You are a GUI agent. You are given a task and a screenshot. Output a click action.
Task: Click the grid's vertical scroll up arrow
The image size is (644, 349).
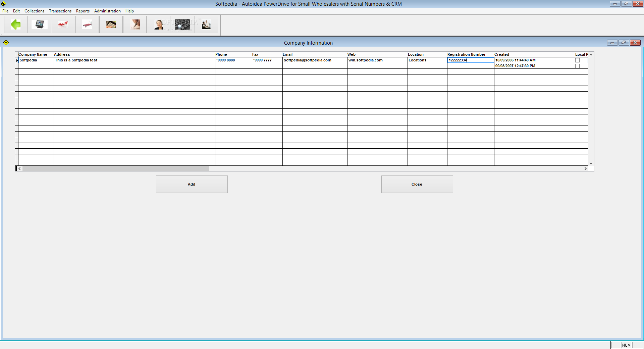tap(591, 54)
